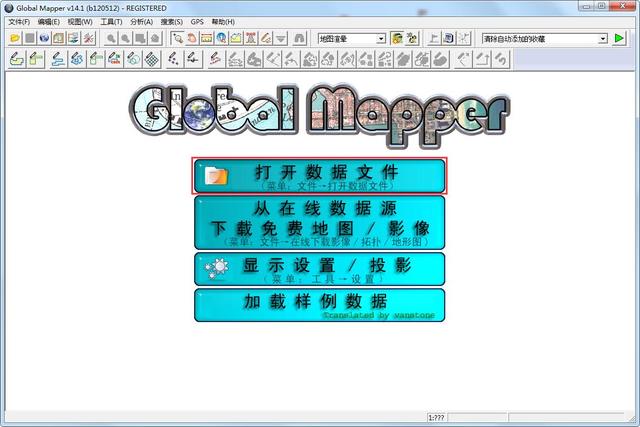The height and width of the screenshot is (427, 640).
Task: Select the digitizer pencil tool
Action: tap(266, 38)
